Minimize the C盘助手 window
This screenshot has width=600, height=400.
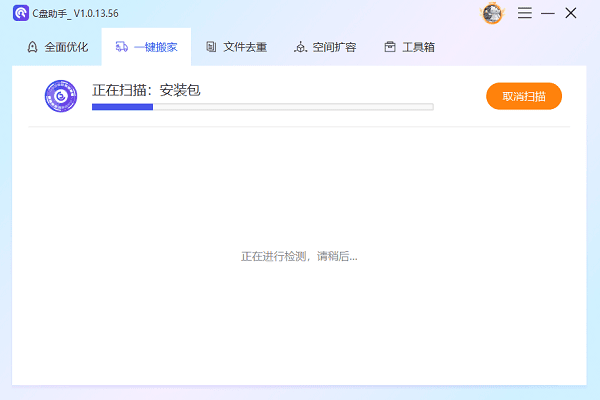pos(548,13)
